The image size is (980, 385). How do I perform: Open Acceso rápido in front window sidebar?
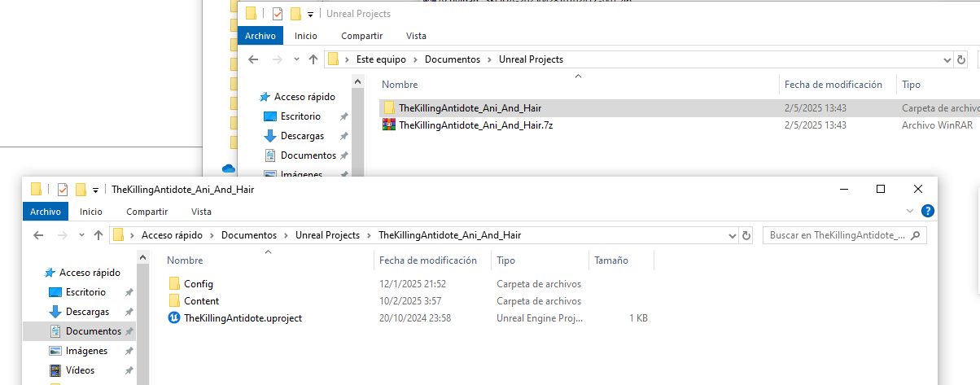(x=90, y=273)
